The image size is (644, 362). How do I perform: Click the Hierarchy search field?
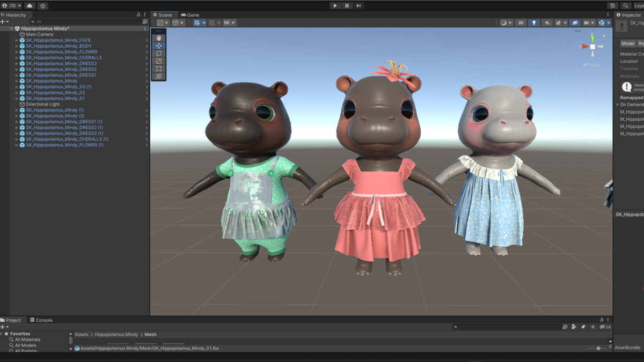pyautogui.click(x=86, y=22)
